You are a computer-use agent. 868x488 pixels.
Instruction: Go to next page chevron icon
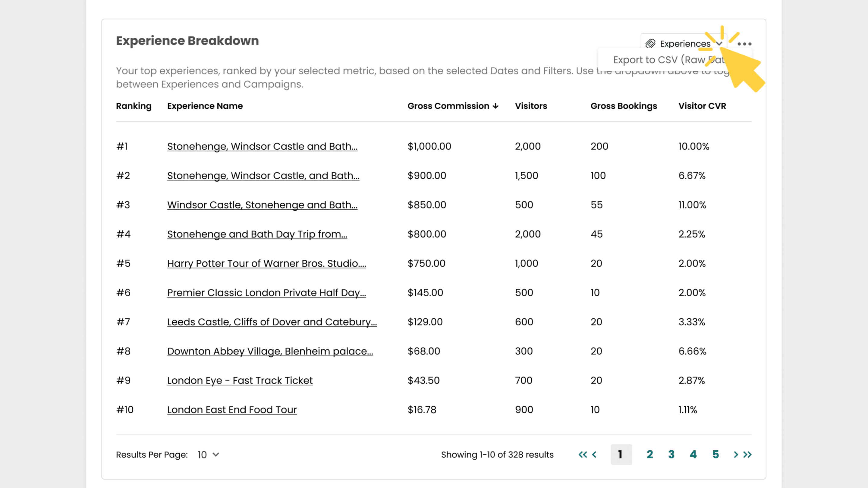point(736,455)
